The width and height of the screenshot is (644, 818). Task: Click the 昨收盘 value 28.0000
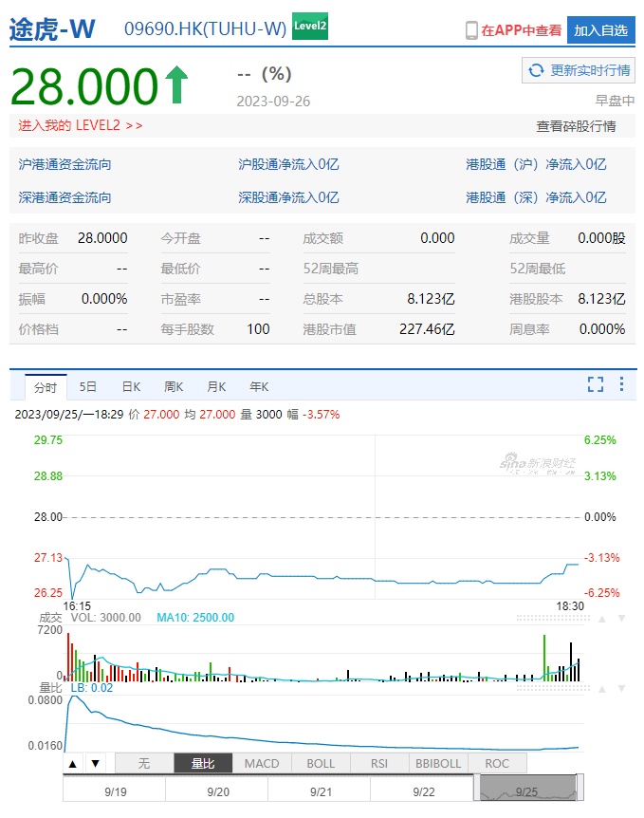coord(102,238)
